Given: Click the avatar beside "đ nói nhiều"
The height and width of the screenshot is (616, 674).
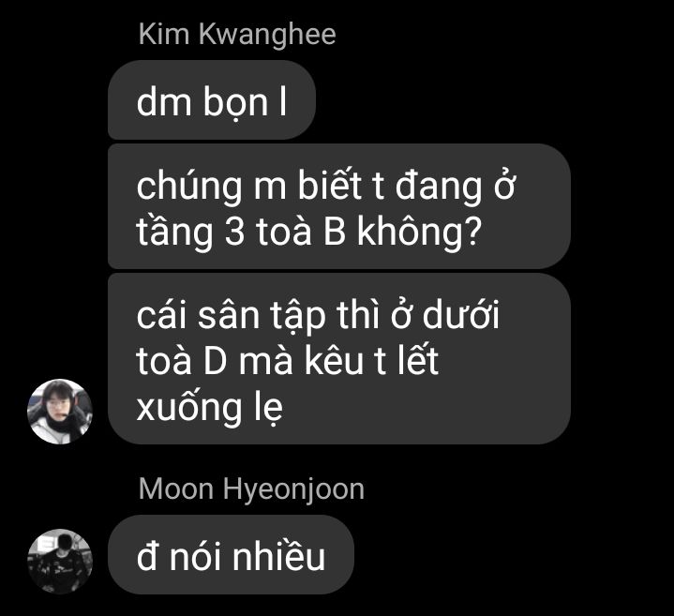Looking at the screenshot, I should pos(60,562).
